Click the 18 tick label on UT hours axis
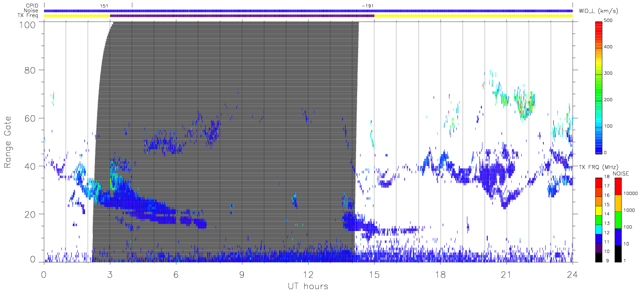The image size is (644, 297). tap(441, 274)
